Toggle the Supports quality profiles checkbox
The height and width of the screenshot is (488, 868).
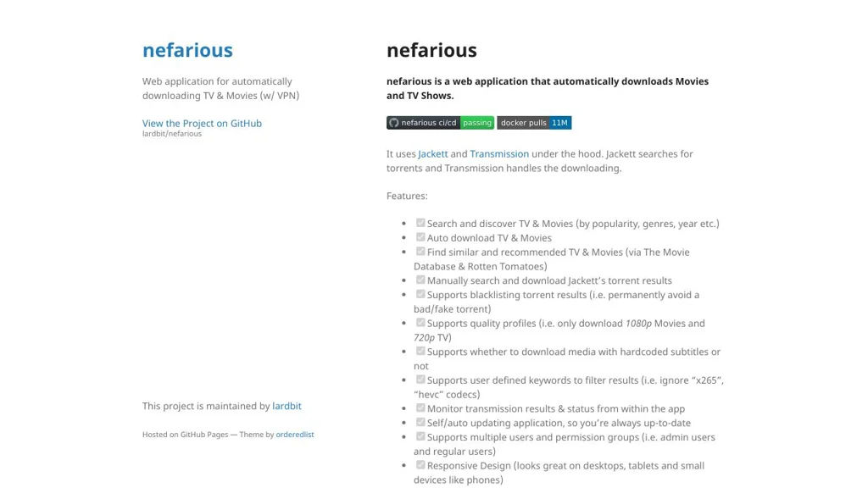pyautogui.click(x=420, y=323)
